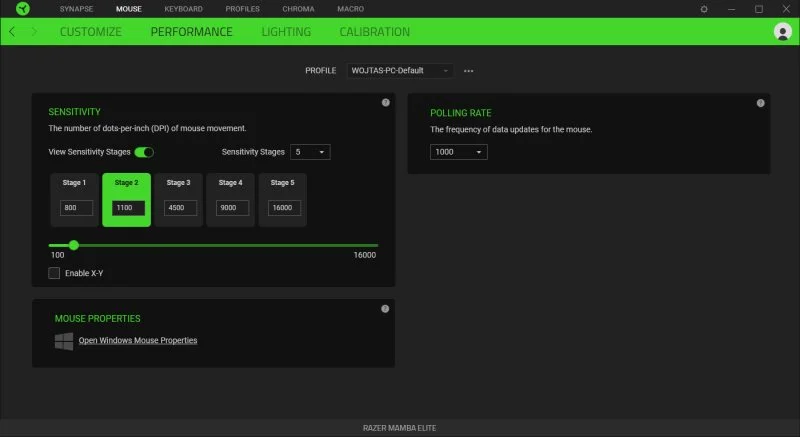Click the Stage 4 DPI field 9000
This screenshot has height=437, width=800.
tap(232, 208)
